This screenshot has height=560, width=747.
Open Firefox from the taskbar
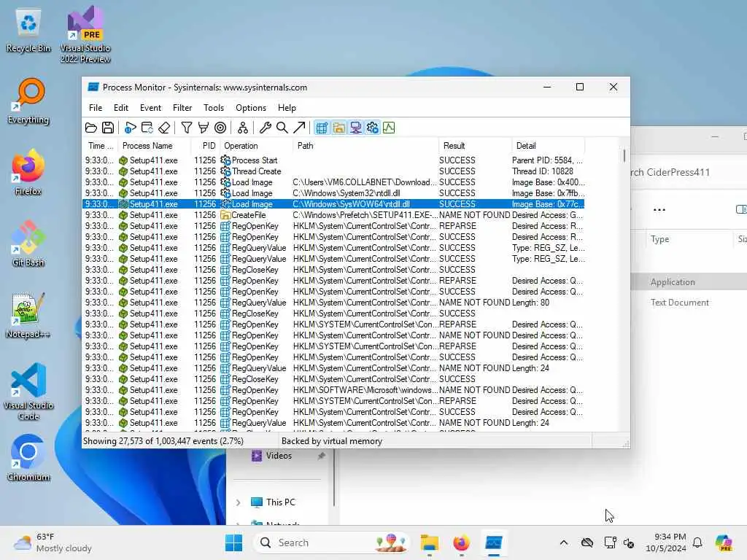click(461, 542)
